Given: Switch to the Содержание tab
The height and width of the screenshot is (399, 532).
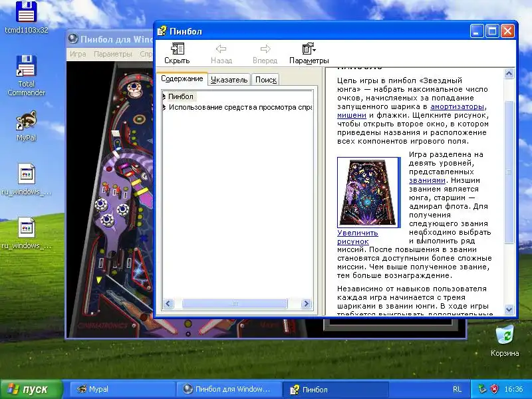Looking at the screenshot, I should tap(182, 78).
